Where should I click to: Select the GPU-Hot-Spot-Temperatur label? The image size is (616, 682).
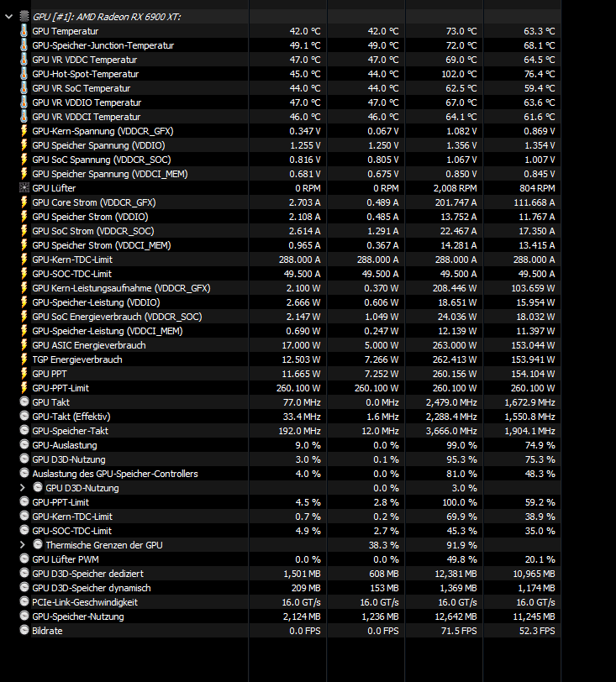pyautogui.click(x=86, y=74)
